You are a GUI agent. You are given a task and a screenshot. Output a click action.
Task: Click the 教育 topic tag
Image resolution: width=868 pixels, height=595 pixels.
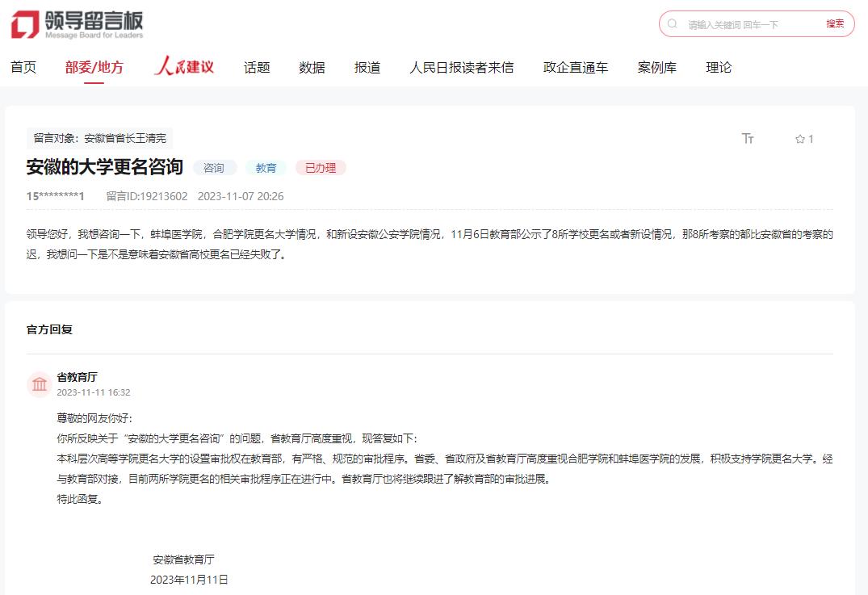pyautogui.click(x=266, y=168)
